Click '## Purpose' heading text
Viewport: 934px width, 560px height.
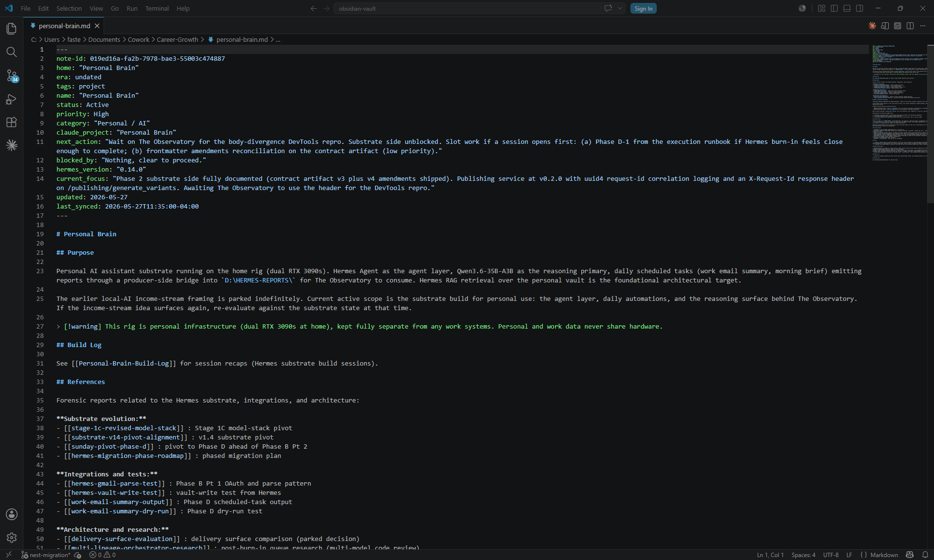point(75,252)
